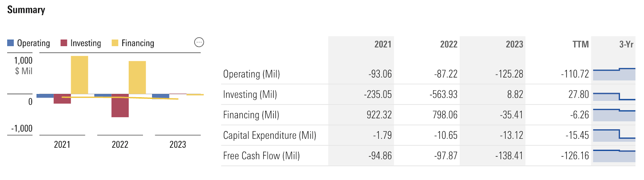Click the Free Cash Flow (Mil) row label
The image size is (644, 180).
[261, 156]
